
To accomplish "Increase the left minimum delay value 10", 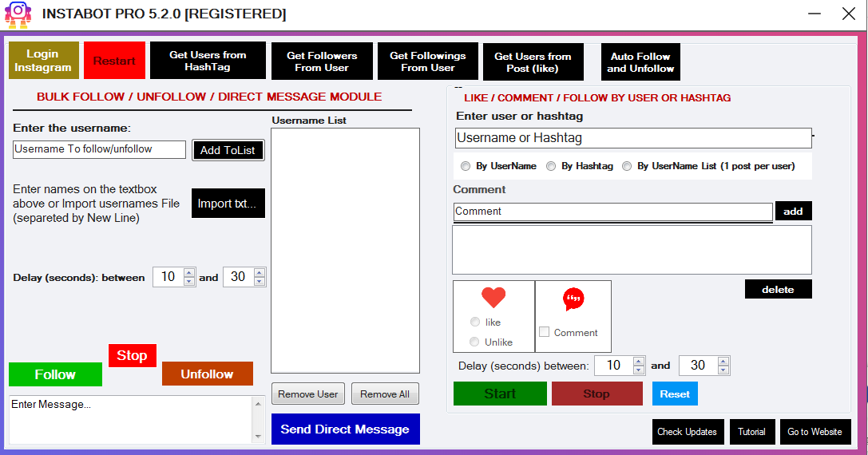I will click(x=189, y=272).
